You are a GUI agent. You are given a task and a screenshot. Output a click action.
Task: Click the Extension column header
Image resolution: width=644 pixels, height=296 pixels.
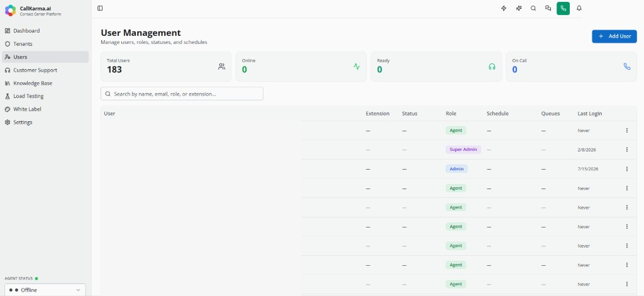pos(377,113)
